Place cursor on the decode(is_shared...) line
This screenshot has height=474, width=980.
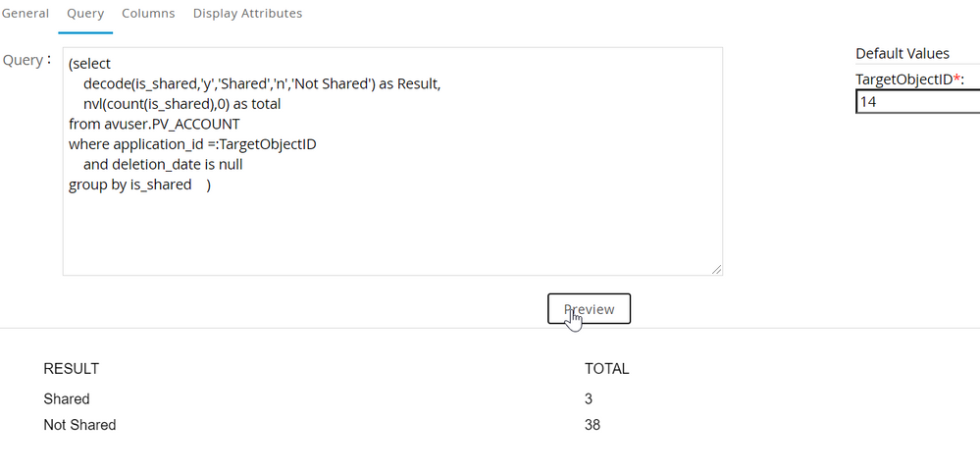(x=262, y=83)
